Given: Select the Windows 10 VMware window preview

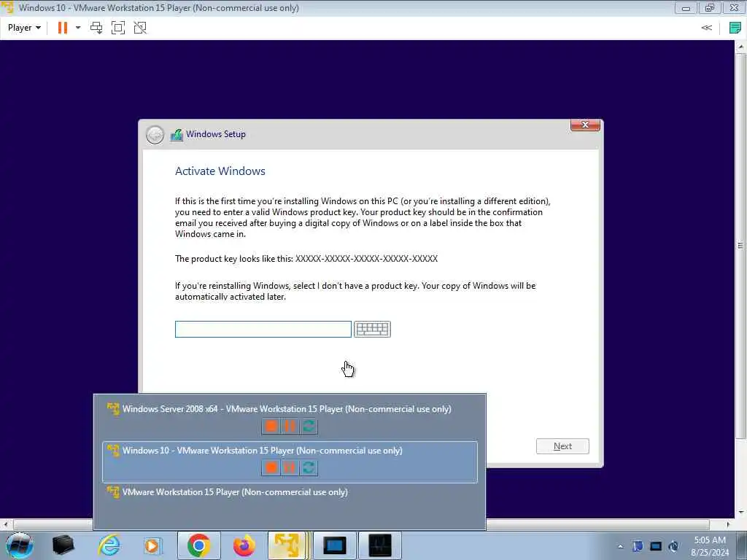Looking at the screenshot, I should (x=290, y=462).
